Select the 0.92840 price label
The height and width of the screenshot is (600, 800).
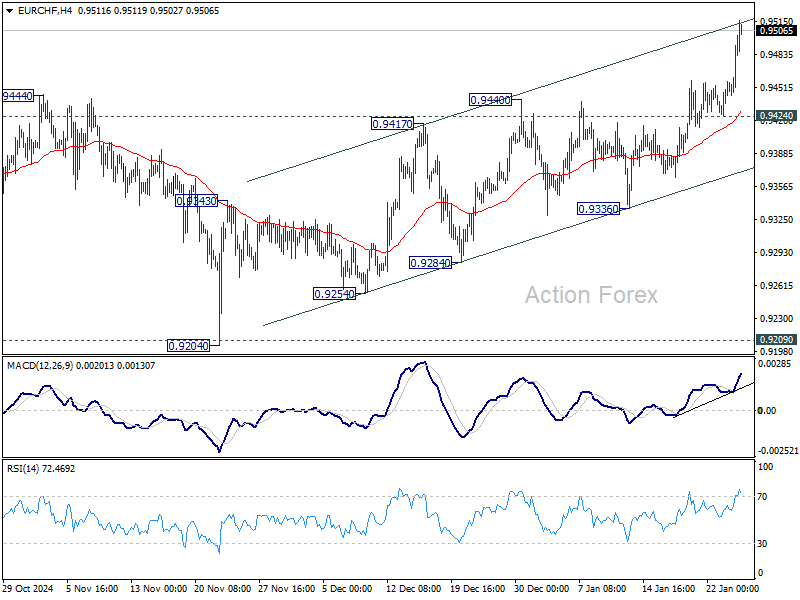(431, 263)
